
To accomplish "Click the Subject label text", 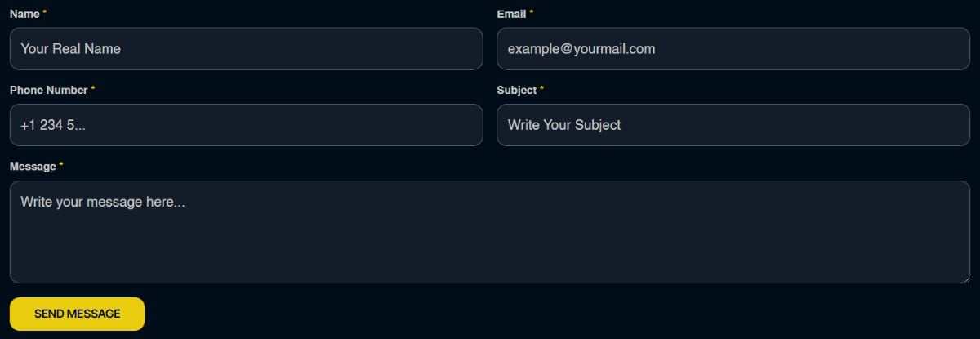I will tap(517, 90).
